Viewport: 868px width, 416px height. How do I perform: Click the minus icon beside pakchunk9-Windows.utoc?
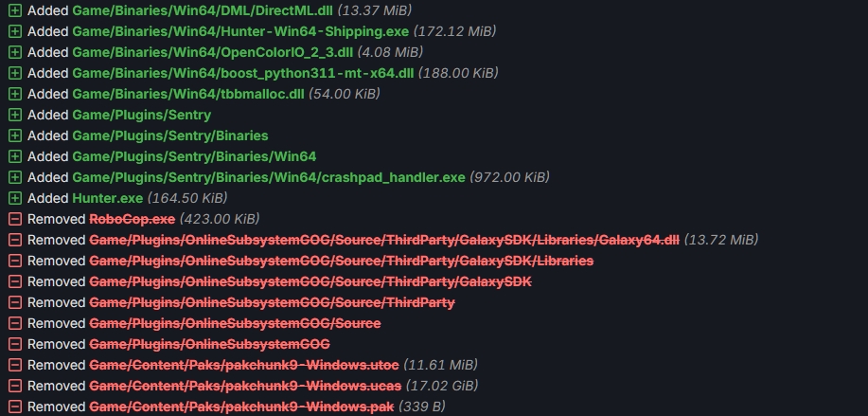pyautogui.click(x=15, y=365)
